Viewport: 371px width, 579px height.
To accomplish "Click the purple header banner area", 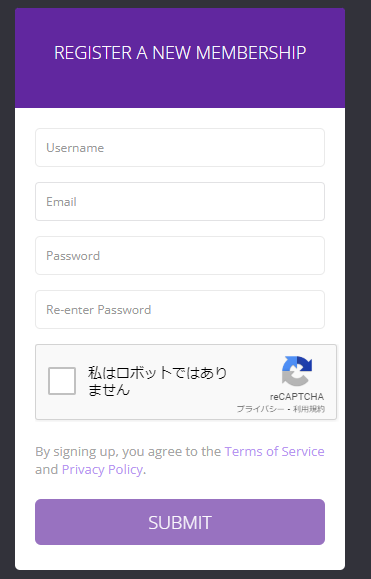I will point(180,58).
